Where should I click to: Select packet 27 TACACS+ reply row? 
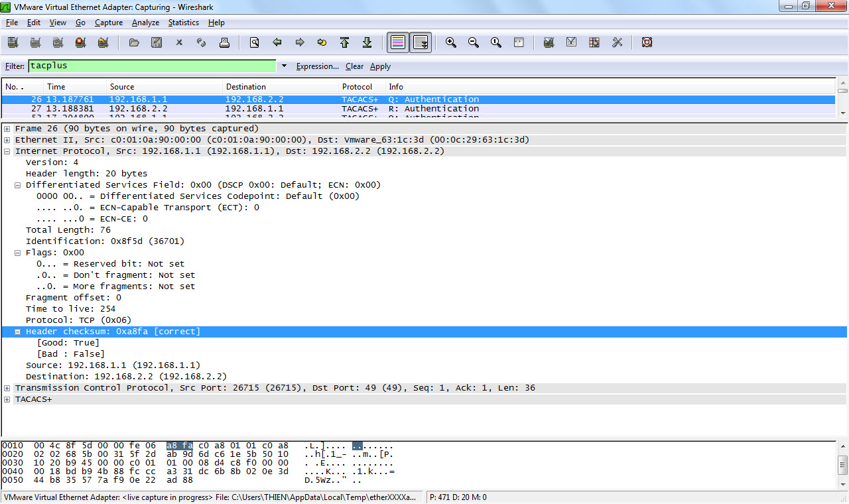[x=265, y=109]
